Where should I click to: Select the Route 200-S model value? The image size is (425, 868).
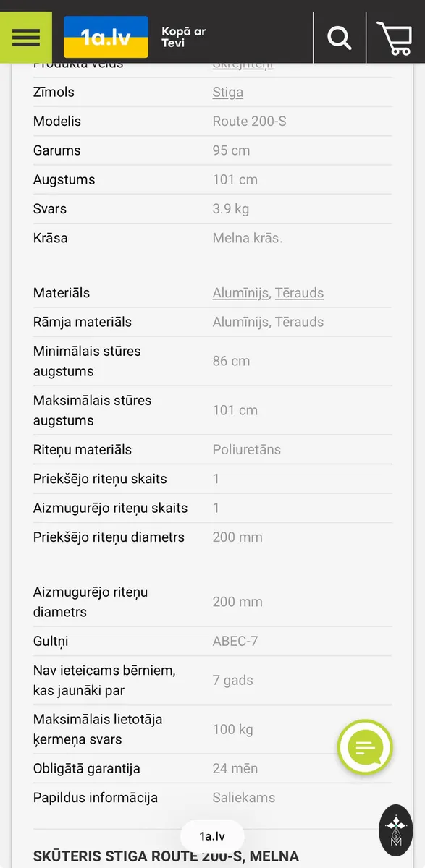click(x=249, y=122)
